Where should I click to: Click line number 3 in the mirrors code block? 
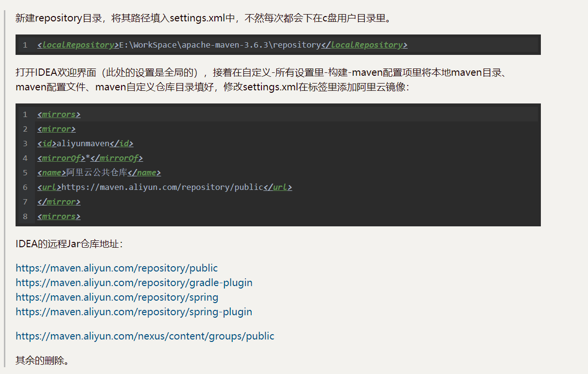[x=25, y=143]
